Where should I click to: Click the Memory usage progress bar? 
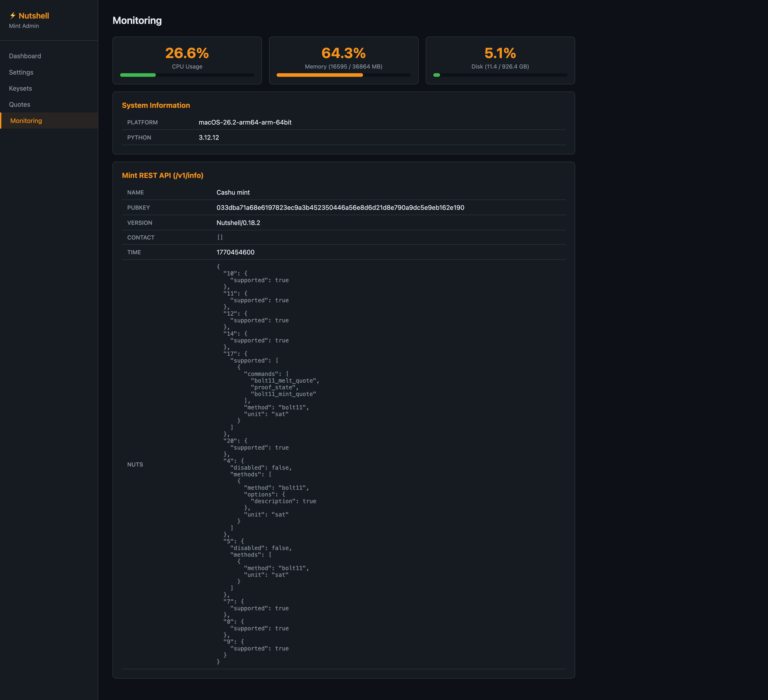(343, 75)
